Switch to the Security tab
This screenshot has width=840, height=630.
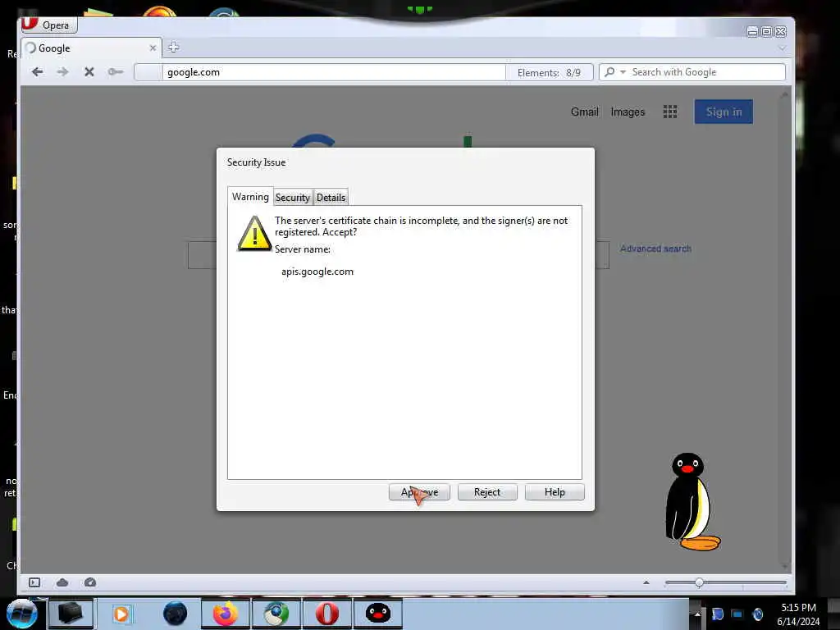point(293,197)
